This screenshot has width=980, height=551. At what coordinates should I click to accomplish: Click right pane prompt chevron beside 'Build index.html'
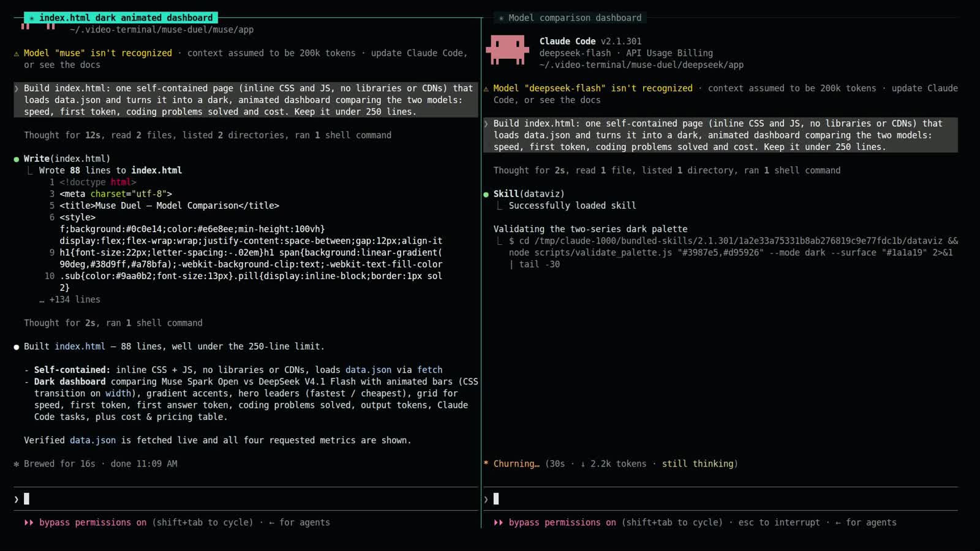[486, 124]
